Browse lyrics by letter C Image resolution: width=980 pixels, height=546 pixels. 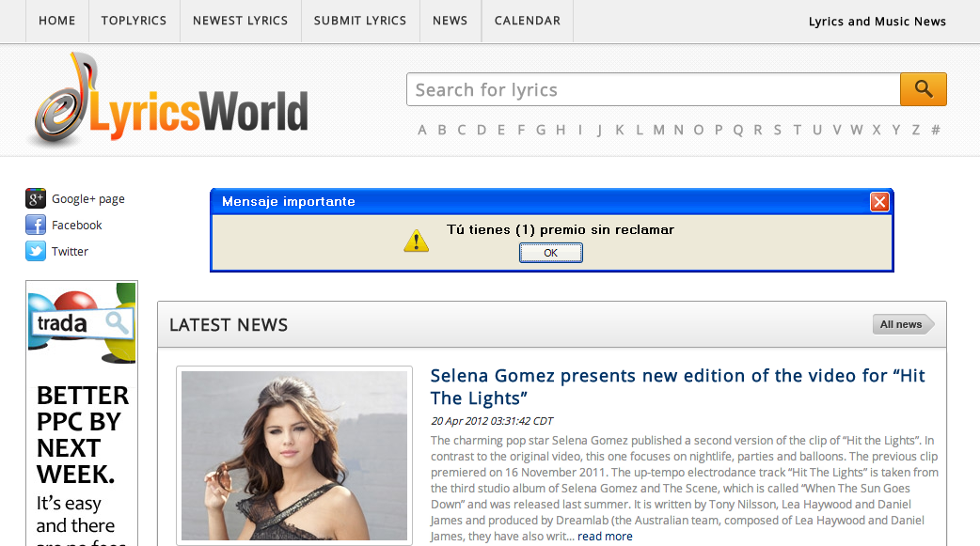(x=462, y=130)
